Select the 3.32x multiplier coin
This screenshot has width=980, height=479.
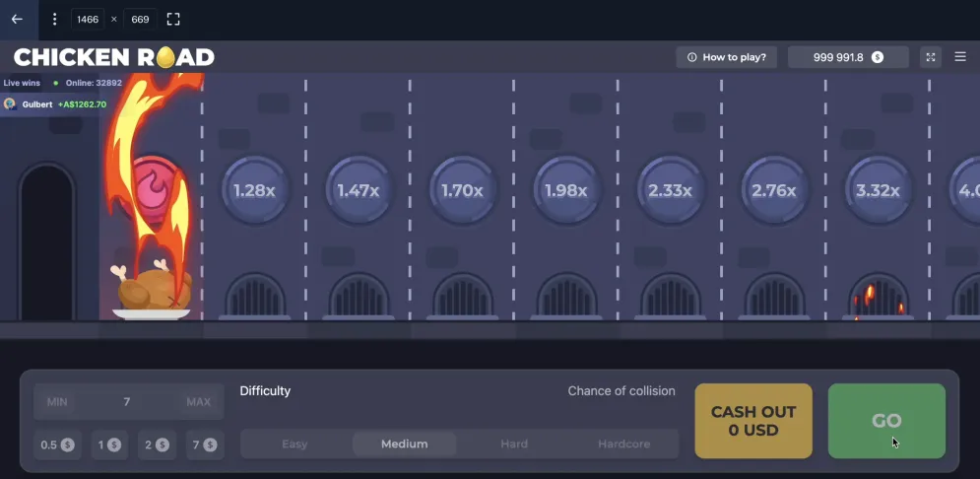coord(879,190)
